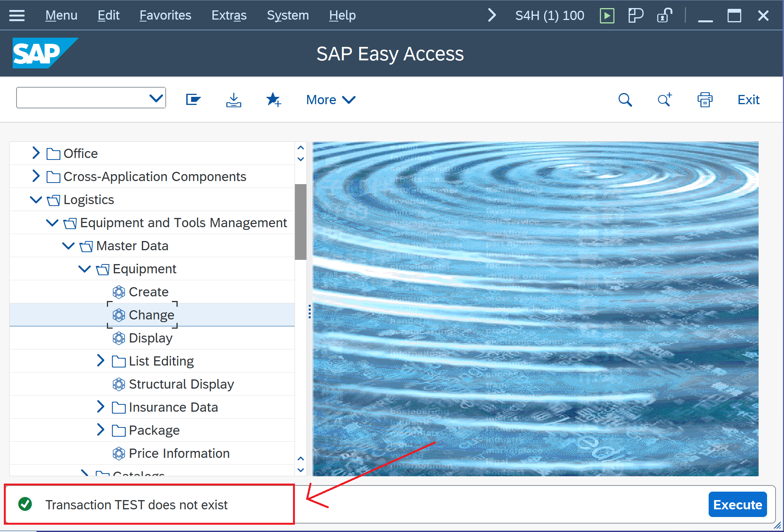Click the search magnifier icon
This screenshot has height=532, width=784.
tap(625, 100)
